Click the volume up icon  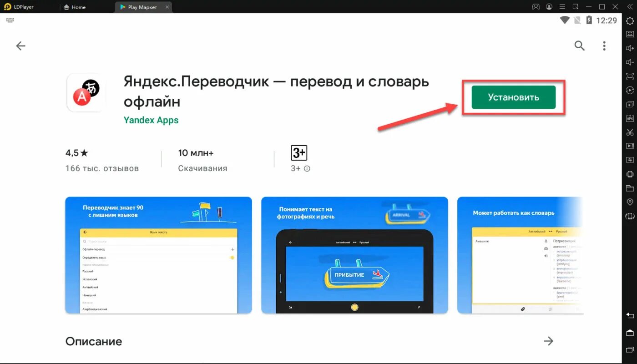click(x=630, y=48)
